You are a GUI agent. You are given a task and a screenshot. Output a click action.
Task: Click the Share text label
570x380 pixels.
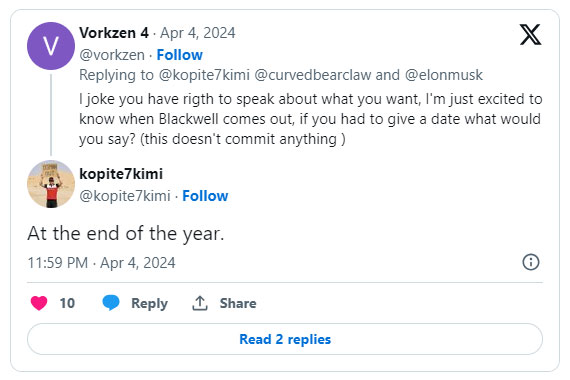coord(238,303)
